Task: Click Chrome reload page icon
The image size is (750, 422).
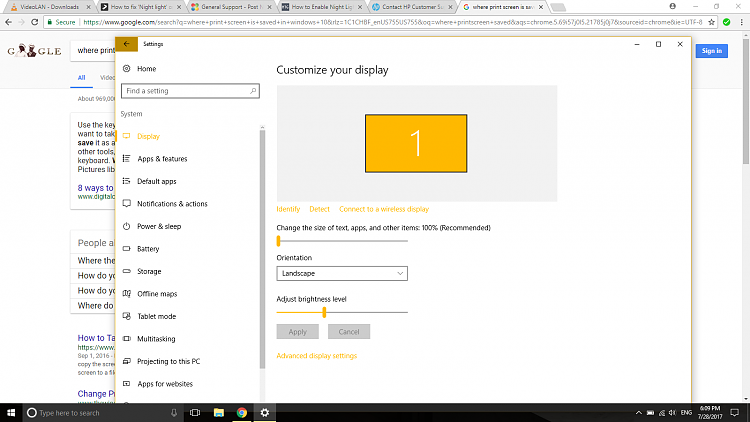Action: 34,22
